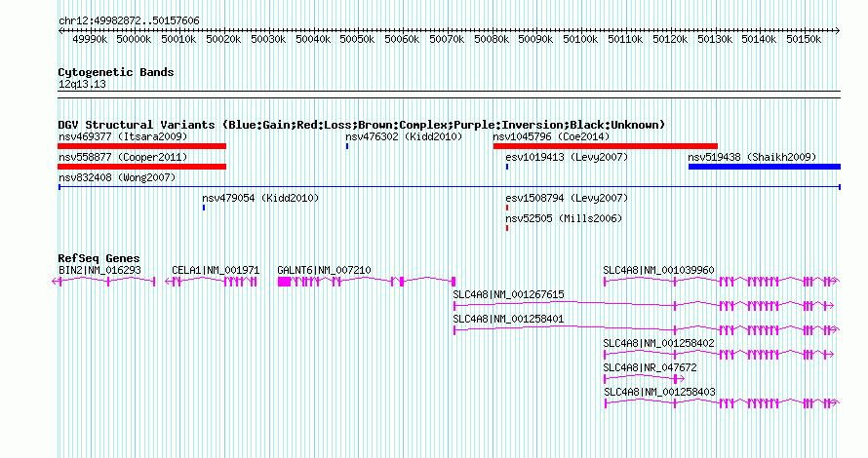Screen dimensions: 868x458
Task: Click the 50130k ruler tick label
Action: (715, 39)
